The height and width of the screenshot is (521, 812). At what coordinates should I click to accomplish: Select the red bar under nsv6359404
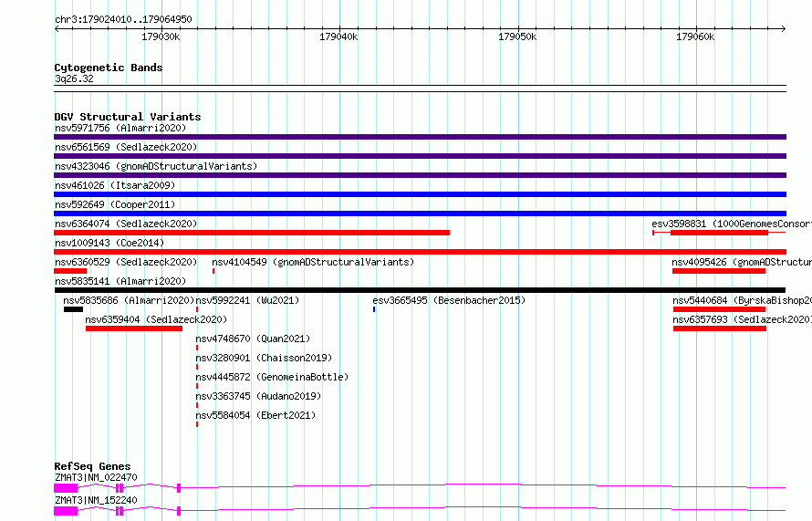(134, 328)
